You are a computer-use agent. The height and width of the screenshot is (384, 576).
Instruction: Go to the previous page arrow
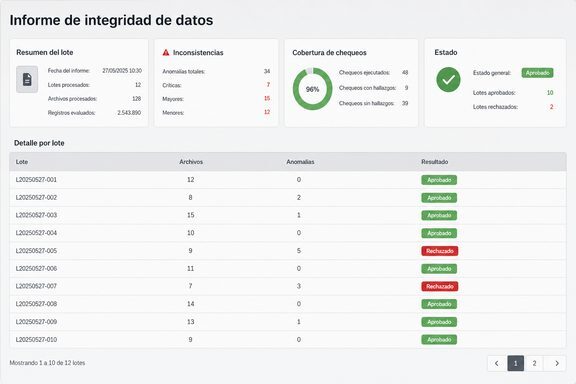tap(497, 363)
